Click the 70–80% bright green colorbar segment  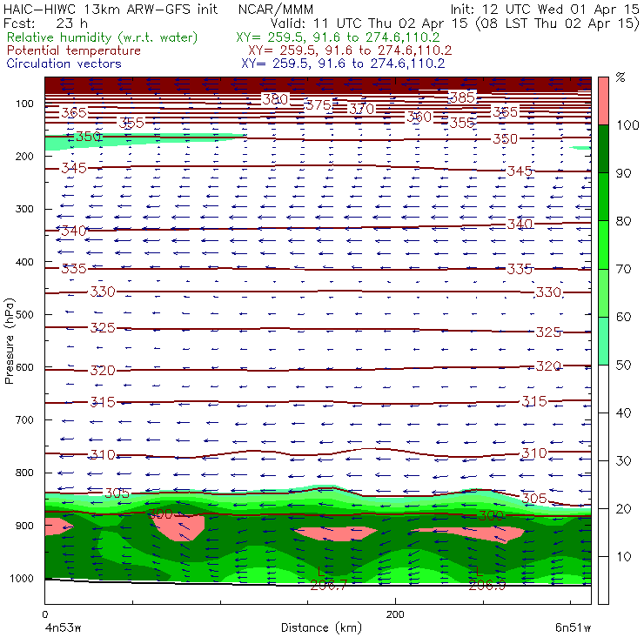click(x=603, y=245)
